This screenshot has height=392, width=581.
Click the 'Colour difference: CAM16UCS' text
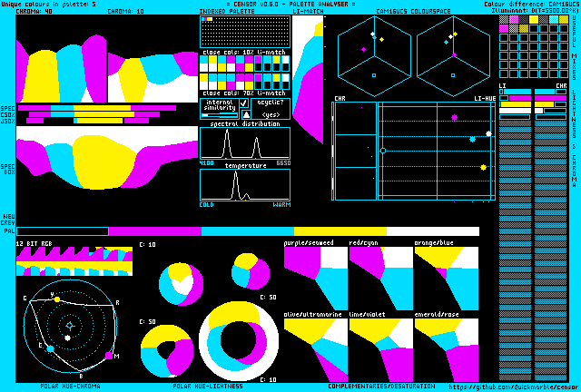[x=531, y=4]
